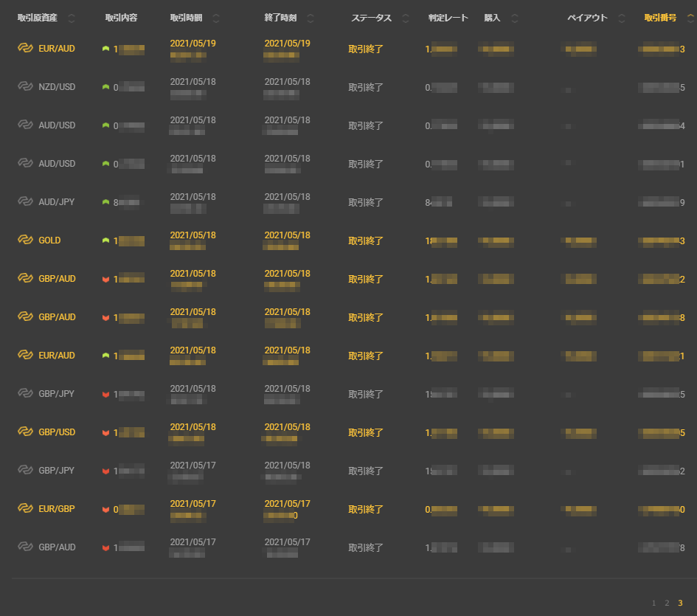697x616 pixels.
Task: Select the AUD/JPY trade row status text
Action: coord(366,202)
